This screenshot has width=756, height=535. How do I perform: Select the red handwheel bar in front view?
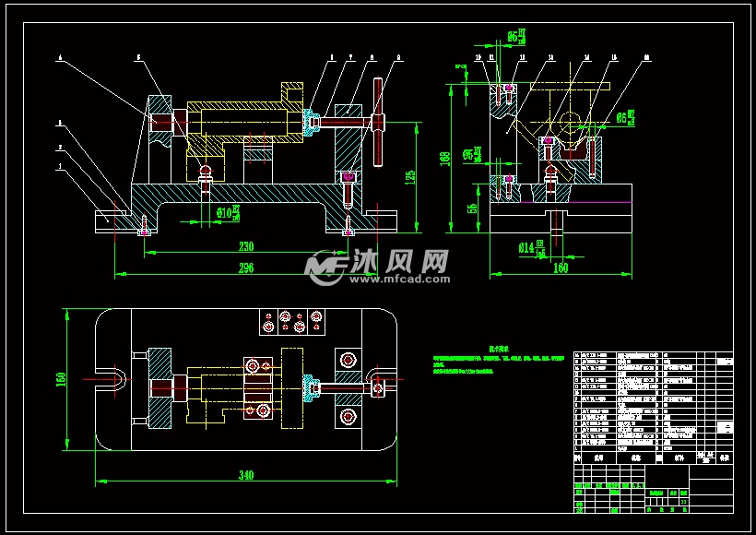378,122
